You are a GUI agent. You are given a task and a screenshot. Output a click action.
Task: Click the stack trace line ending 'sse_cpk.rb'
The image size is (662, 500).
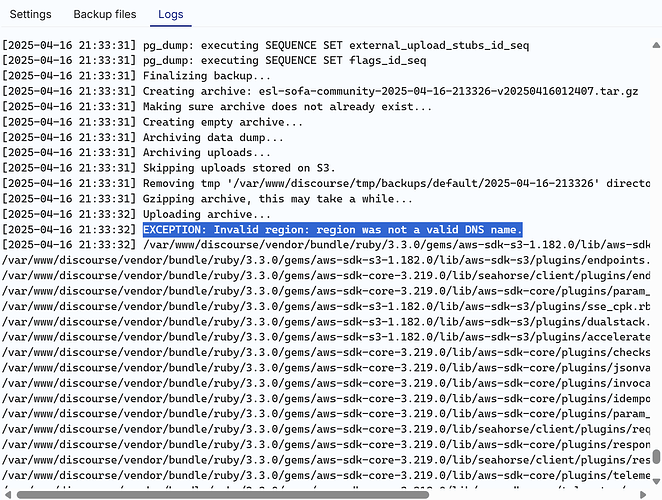pos(326,306)
